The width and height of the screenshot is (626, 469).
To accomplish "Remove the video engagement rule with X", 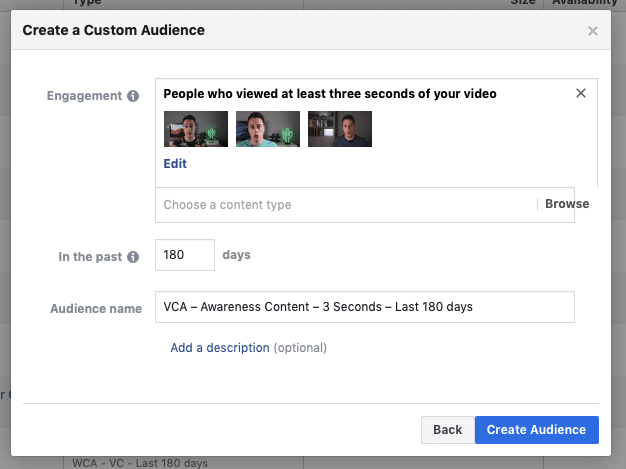I will click(581, 93).
